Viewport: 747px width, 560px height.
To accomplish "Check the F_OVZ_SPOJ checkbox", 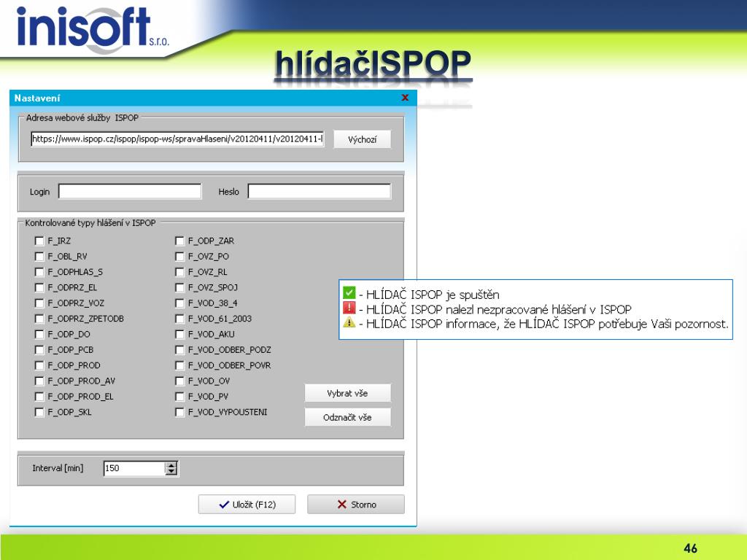I will pyautogui.click(x=179, y=287).
